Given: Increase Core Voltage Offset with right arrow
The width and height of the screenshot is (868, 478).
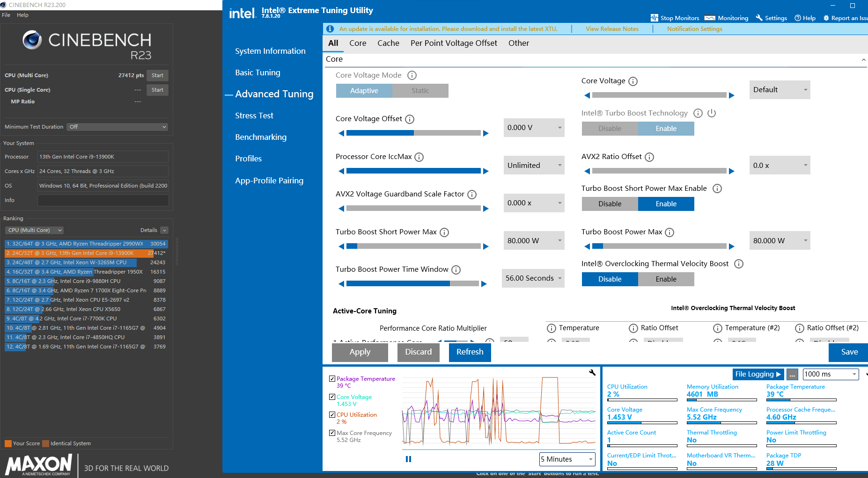Looking at the screenshot, I should pos(486,133).
